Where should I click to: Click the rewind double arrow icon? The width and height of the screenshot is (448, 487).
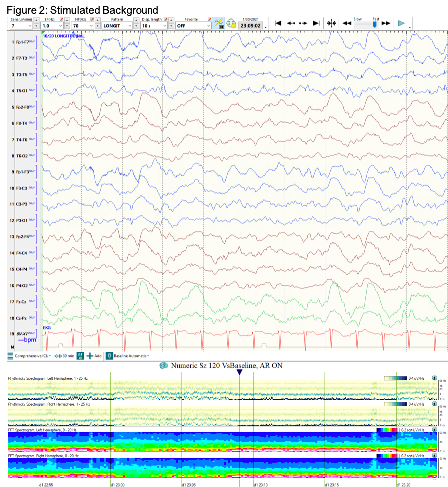coord(347,23)
